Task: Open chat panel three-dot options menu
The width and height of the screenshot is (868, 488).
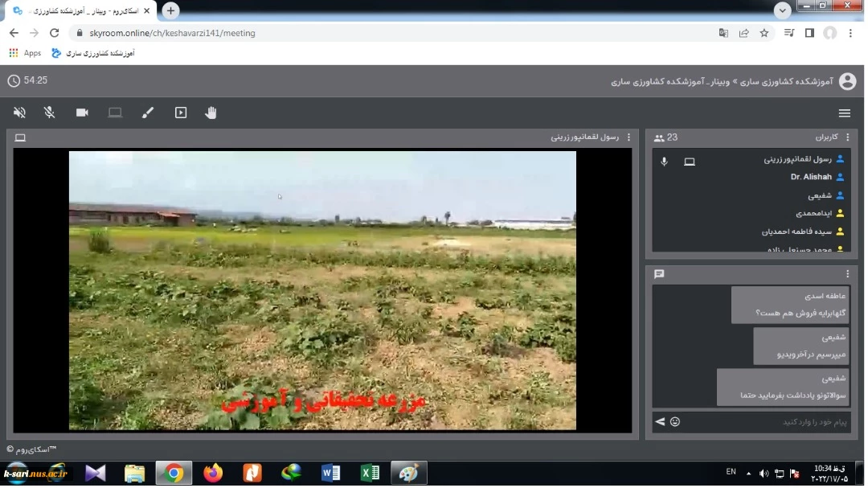Action: tap(847, 274)
